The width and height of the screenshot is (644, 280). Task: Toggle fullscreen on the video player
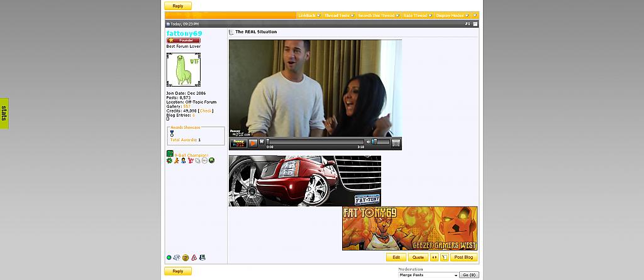[x=396, y=143]
